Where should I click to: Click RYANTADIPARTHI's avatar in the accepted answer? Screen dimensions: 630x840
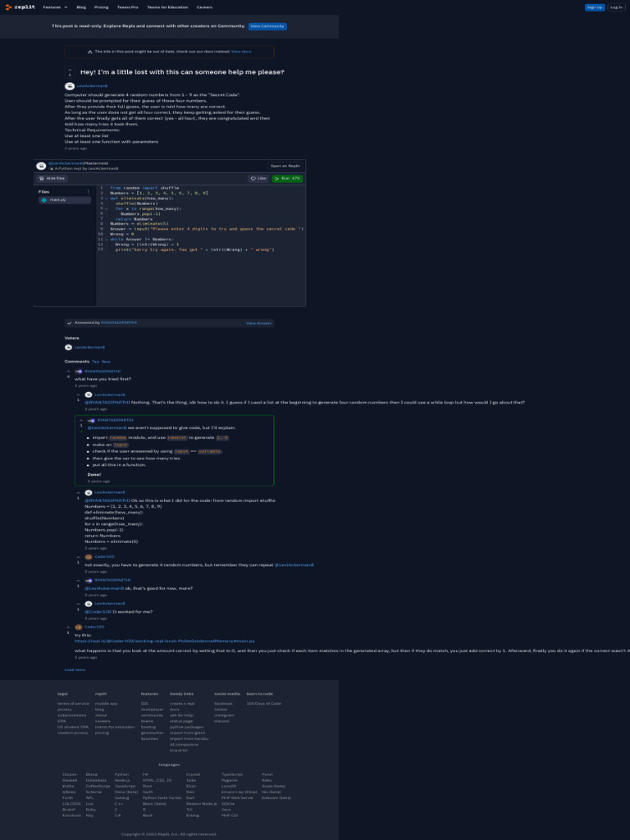(92, 421)
